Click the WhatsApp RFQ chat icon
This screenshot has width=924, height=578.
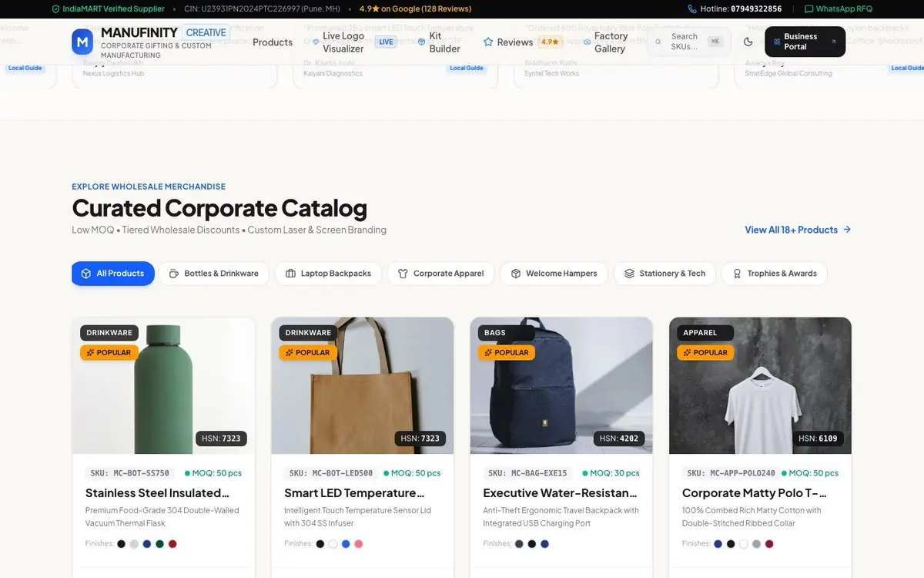808,9
